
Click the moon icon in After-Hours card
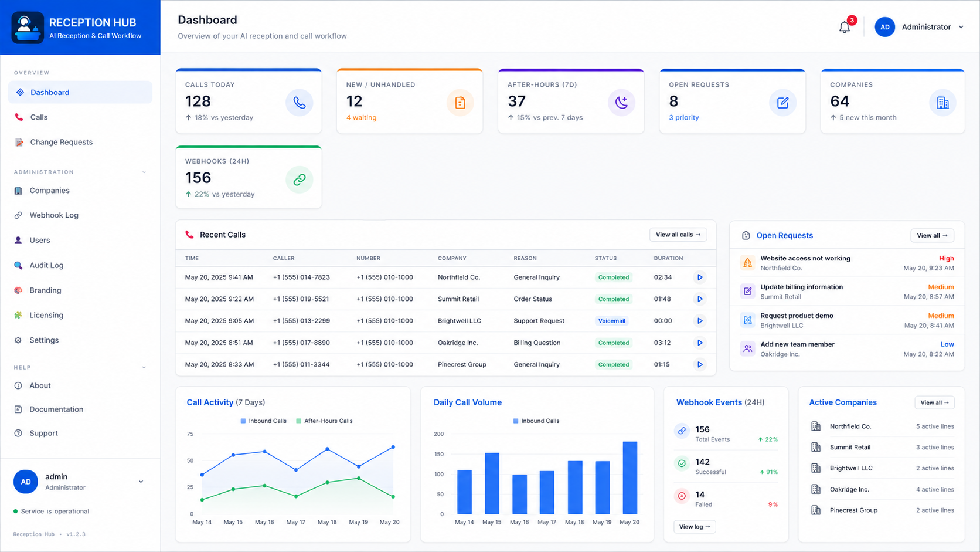621,103
